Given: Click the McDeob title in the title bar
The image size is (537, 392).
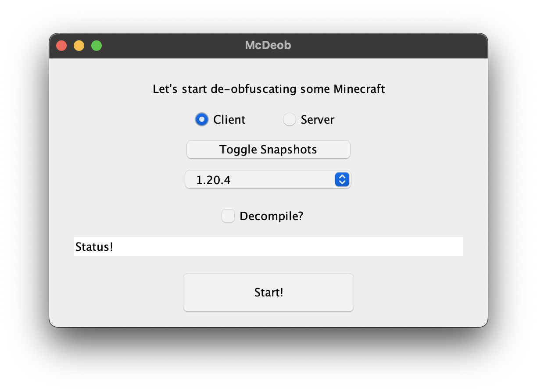Looking at the screenshot, I should coord(268,45).
